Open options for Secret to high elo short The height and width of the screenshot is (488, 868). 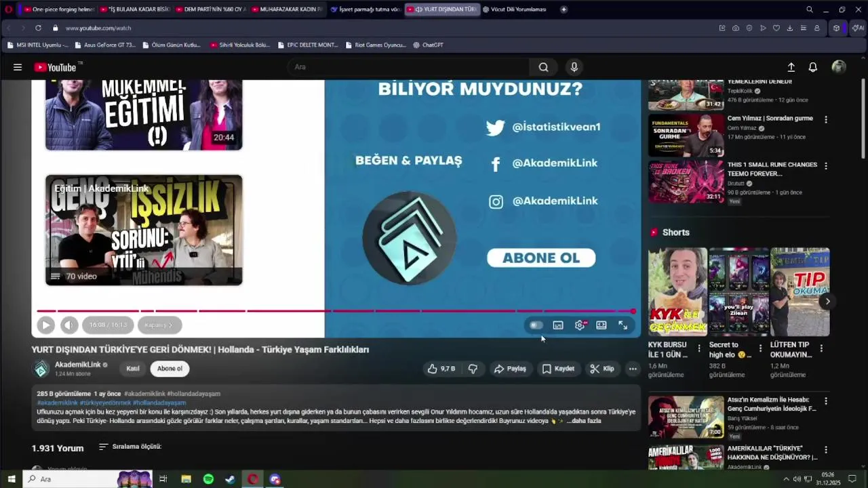coord(760,348)
